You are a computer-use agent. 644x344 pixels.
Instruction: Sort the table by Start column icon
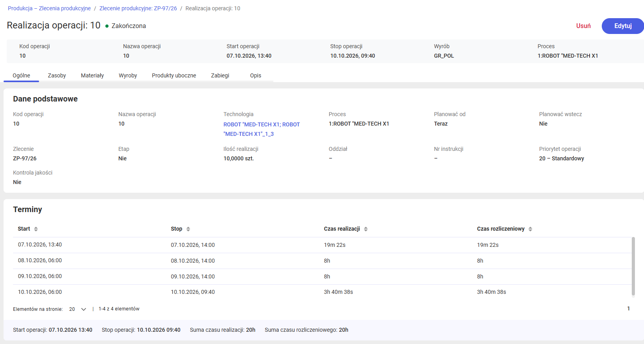[36, 229]
